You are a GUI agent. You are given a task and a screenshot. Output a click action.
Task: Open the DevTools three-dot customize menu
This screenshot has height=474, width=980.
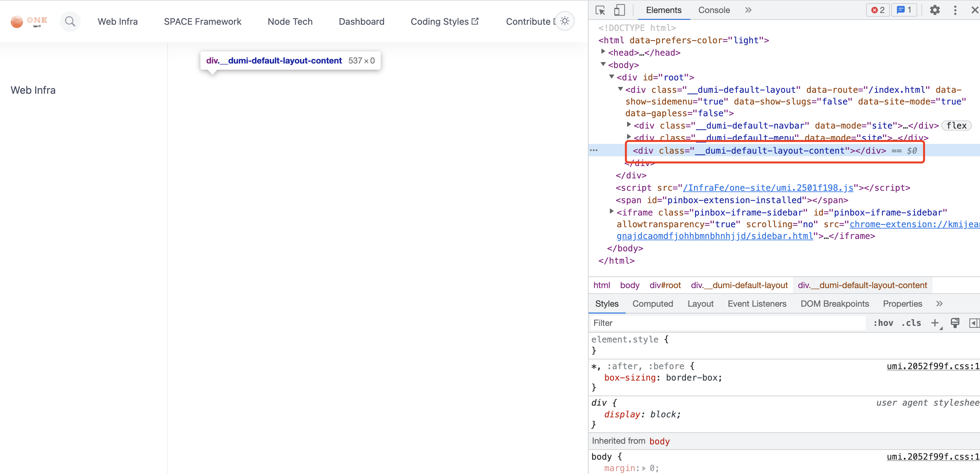(956, 10)
